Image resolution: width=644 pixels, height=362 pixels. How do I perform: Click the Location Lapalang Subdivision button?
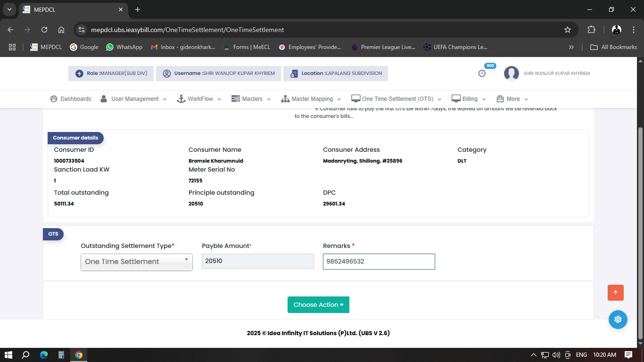coord(336,74)
